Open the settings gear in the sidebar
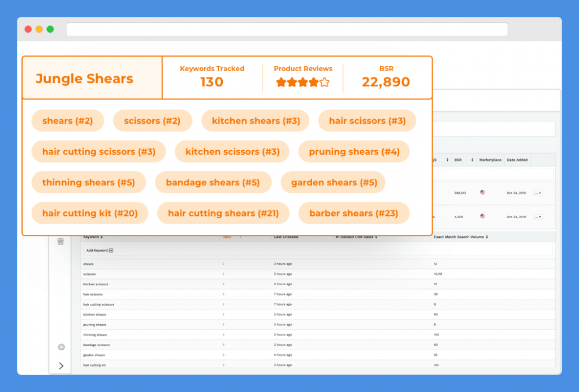579x392 pixels. [x=61, y=347]
